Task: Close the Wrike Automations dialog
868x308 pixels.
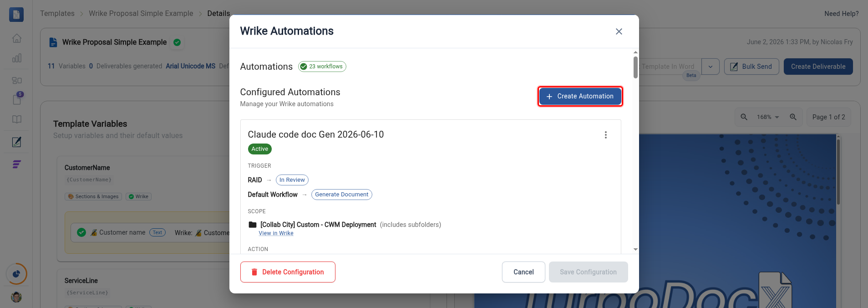Action: [x=619, y=31]
